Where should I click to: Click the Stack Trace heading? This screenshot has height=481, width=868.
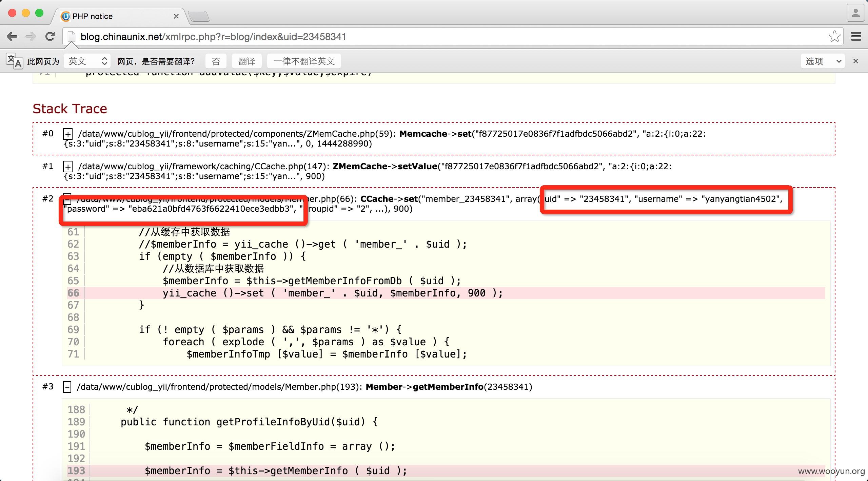[70, 109]
